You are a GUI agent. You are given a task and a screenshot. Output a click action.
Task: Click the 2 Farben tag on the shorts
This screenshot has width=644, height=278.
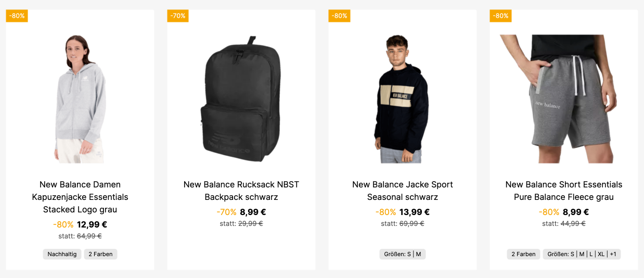tap(523, 254)
